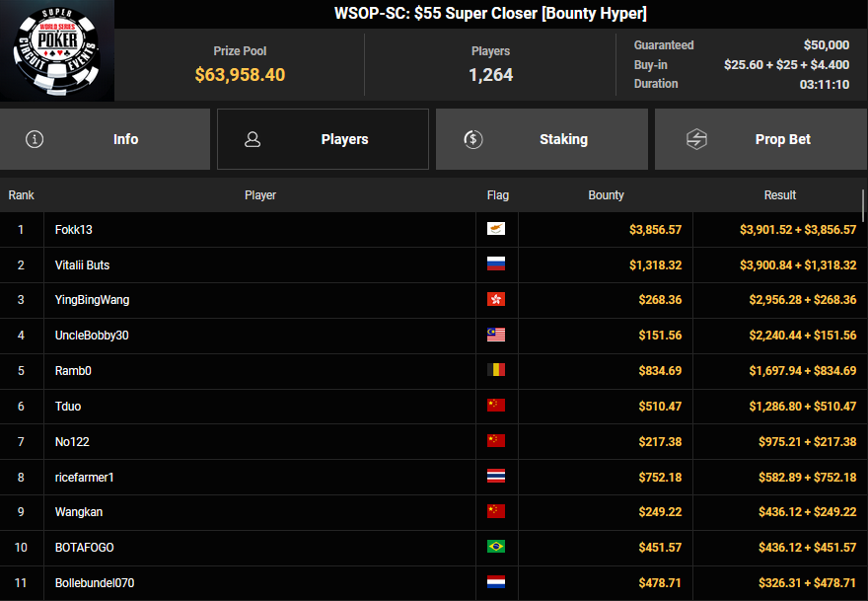Switch to the Players tab
Screen dimensions: 868x601
pyautogui.click(x=323, y=139)
